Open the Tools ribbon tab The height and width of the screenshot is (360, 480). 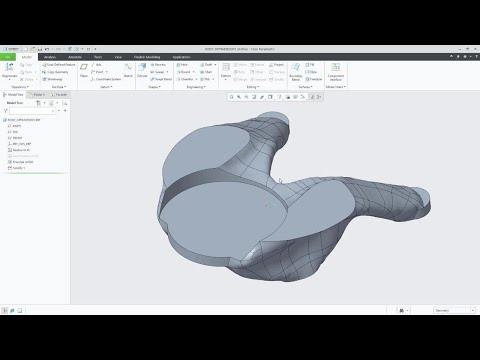(98, 57)
